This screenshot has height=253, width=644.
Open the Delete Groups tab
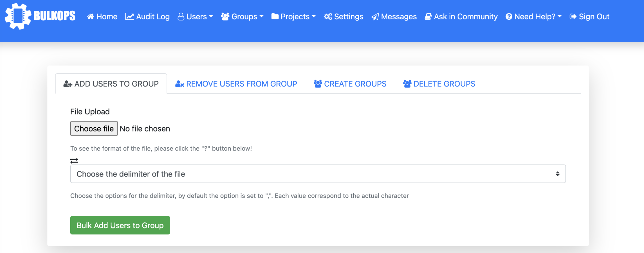[x=439, y=84]
